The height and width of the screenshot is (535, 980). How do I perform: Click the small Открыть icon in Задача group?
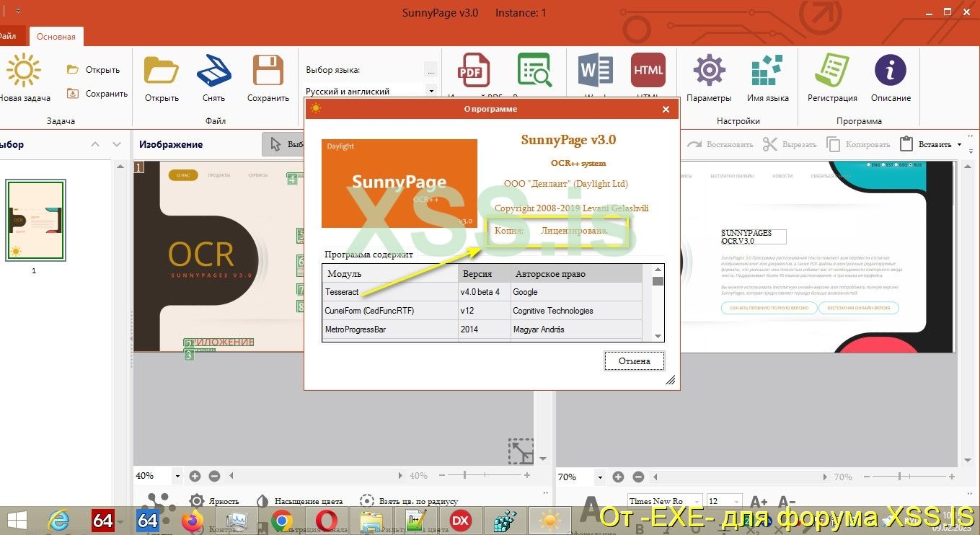click(72, 70)
